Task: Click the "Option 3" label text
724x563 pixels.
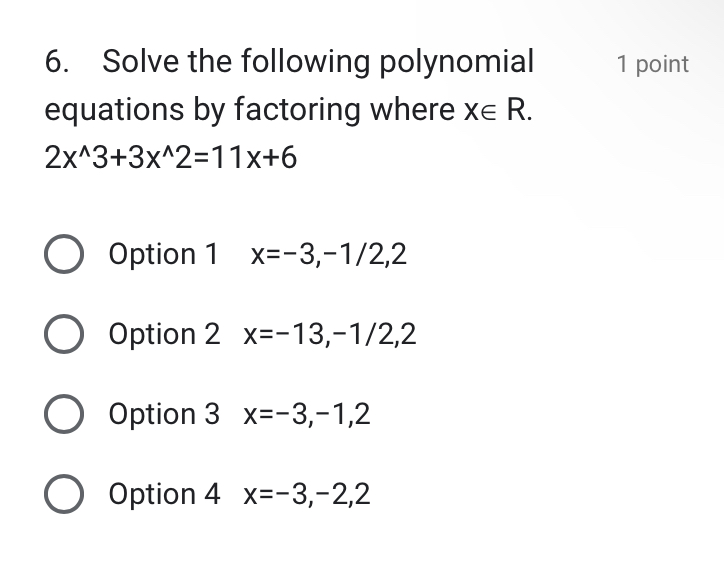Action: click(x=164, y=414)
